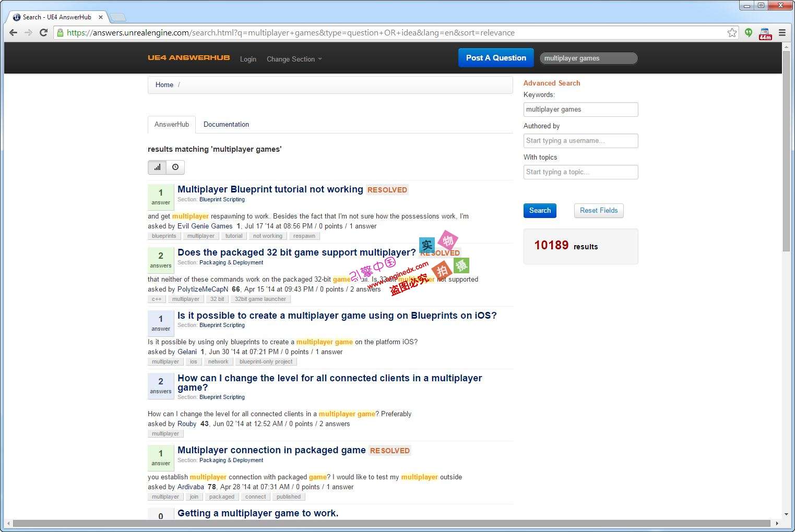795x532 pixels.
Task: Click author Evil Genie Games
Action: click(205, 226)
